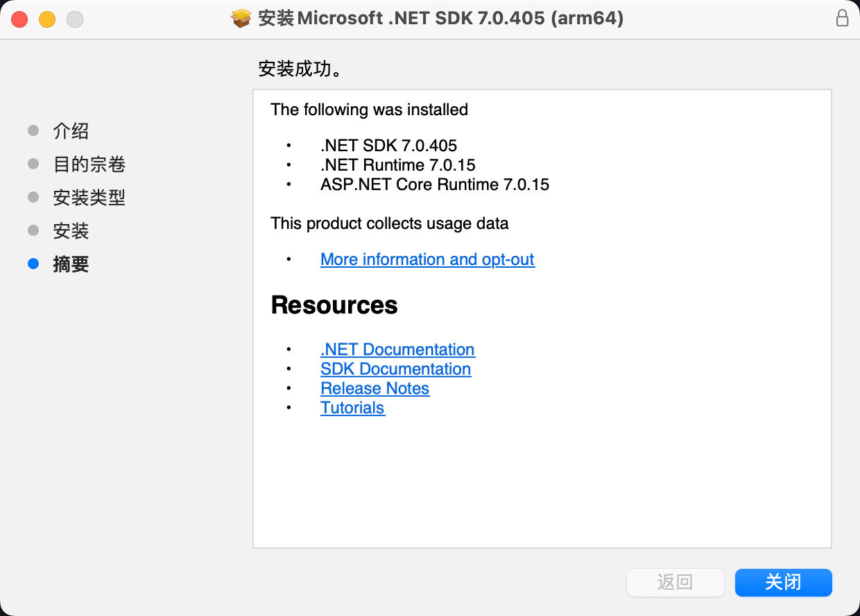Click the blue bullet beside 摘要
Screen dimensions: 860x616
33,264
